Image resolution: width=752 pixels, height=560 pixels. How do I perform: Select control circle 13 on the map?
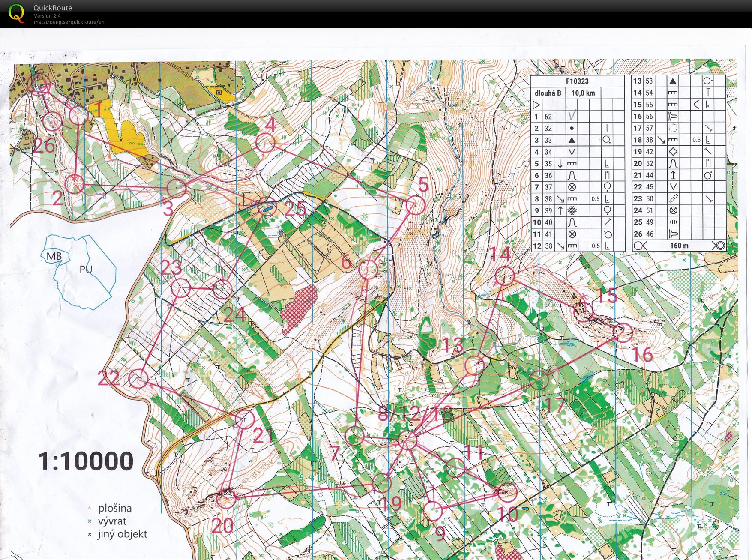475,365
